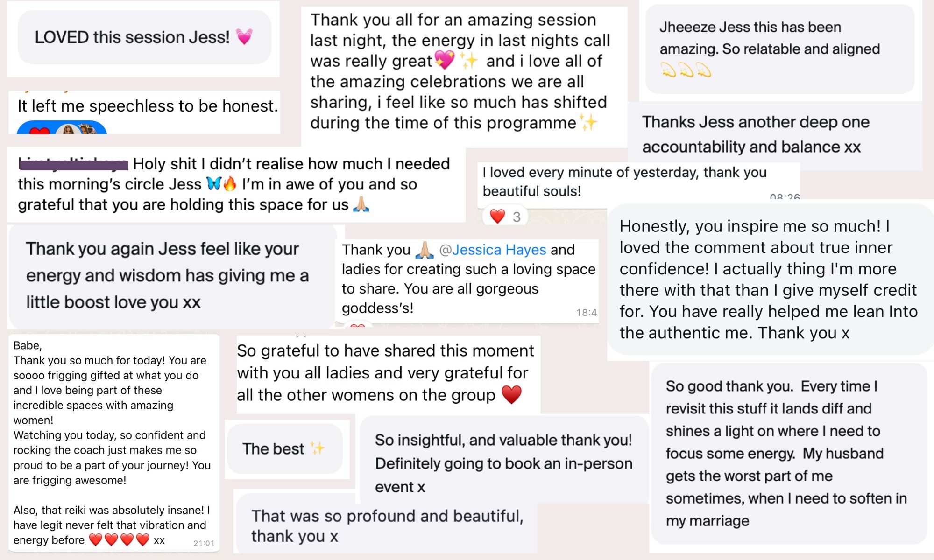934x560 pixels.
Task: Click the shooting star emojis under 'relatable and aligned'
Action: pyautogui.click(x=686, y=71)
